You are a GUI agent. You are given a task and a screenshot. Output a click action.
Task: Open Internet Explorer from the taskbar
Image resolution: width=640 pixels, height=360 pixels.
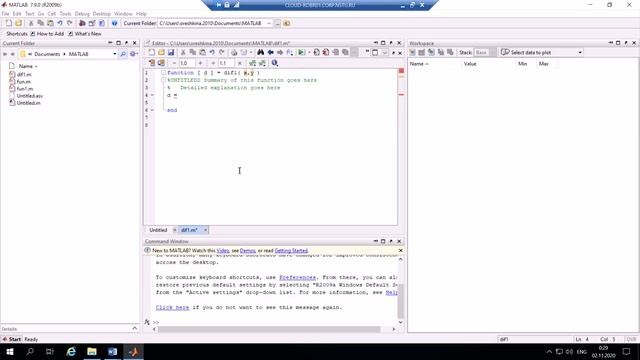click(x=71, y=351)
